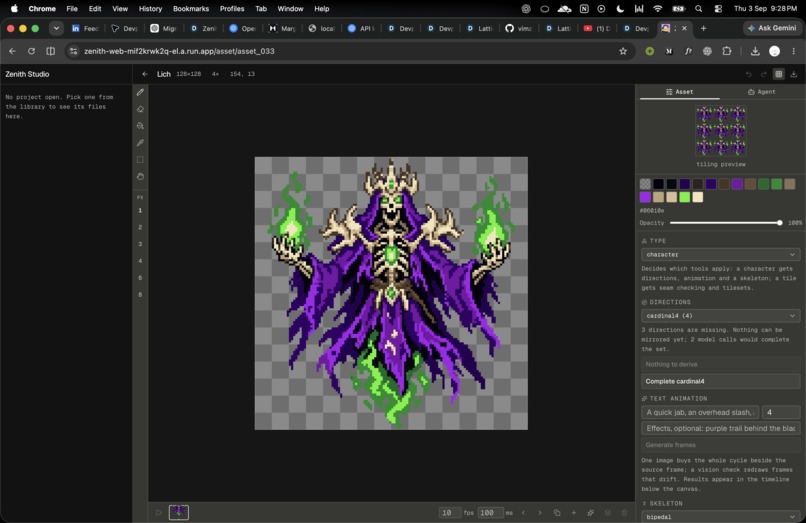Click the sparkle wand icon in timeline
Viewport: 806px width, 523px height.
[591, 513]
